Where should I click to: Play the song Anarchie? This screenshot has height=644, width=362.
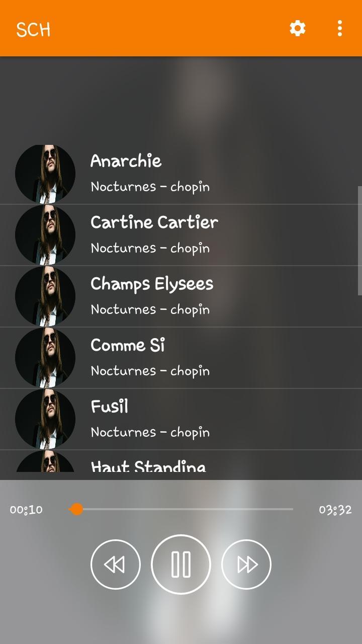click(x=181, y=174)
